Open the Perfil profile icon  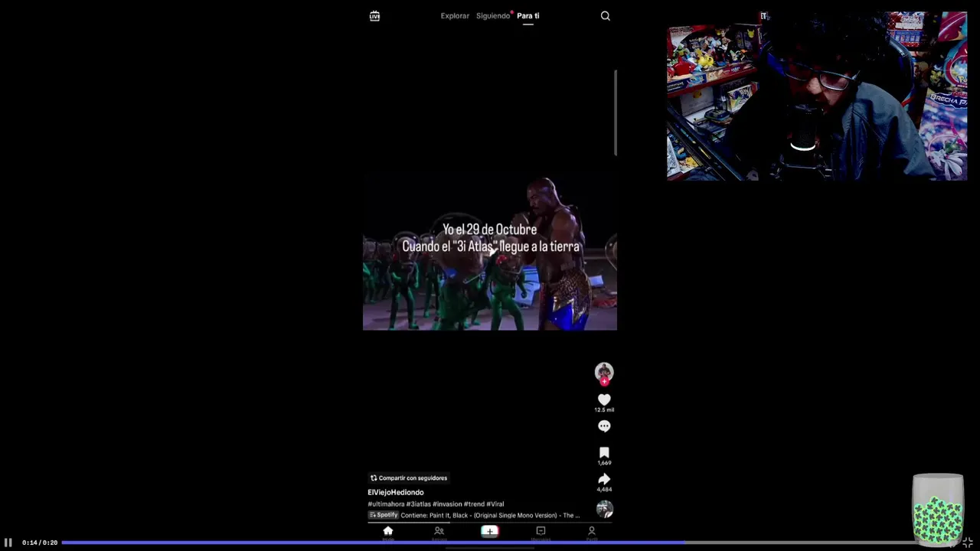591,533
